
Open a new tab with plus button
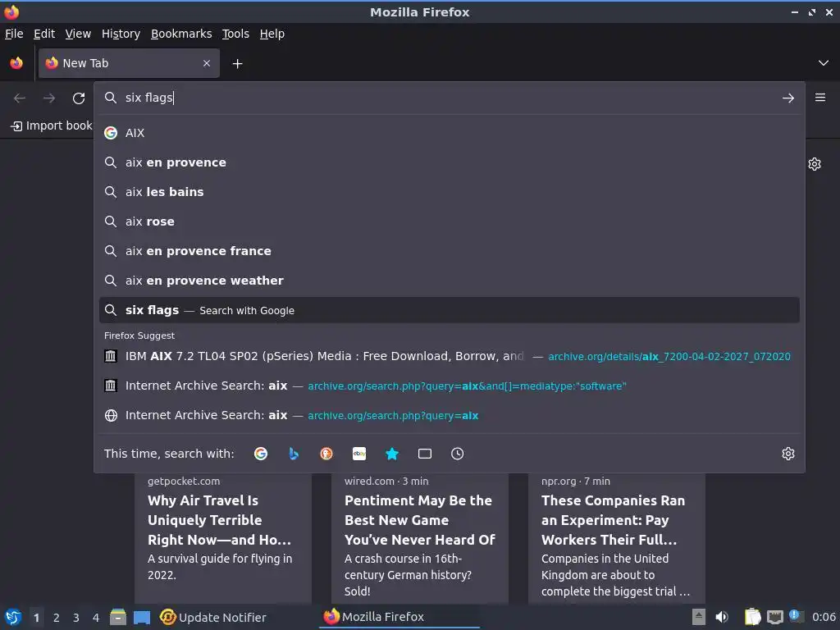tap(237, 64)
